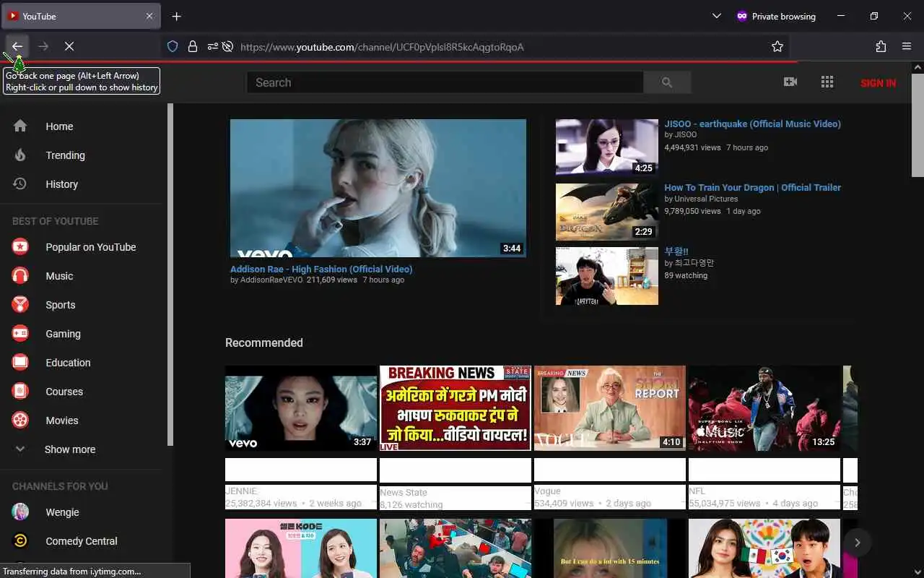
Task: Bookmark this page with the star
Action: coord(777,46)
